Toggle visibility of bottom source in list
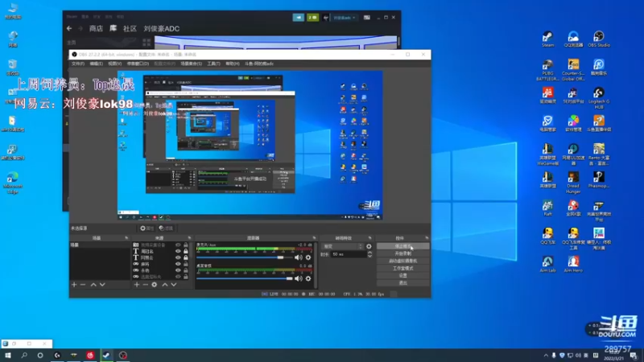This screenshot has height=362, width=644. [x=178, y=277]
